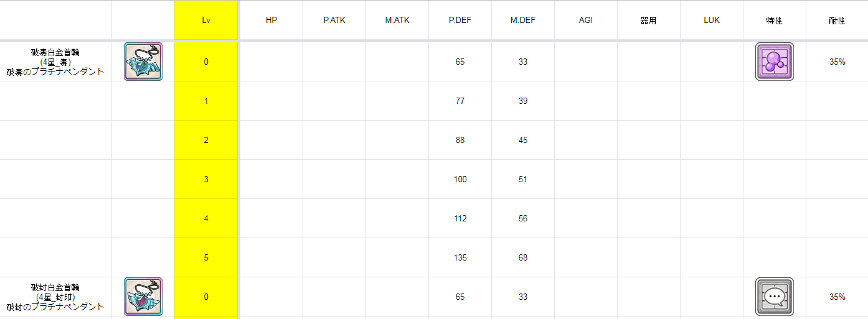Screen dimensions: 868x319
Task: Click the 耐性 column header
Action: tap(837, 20)
